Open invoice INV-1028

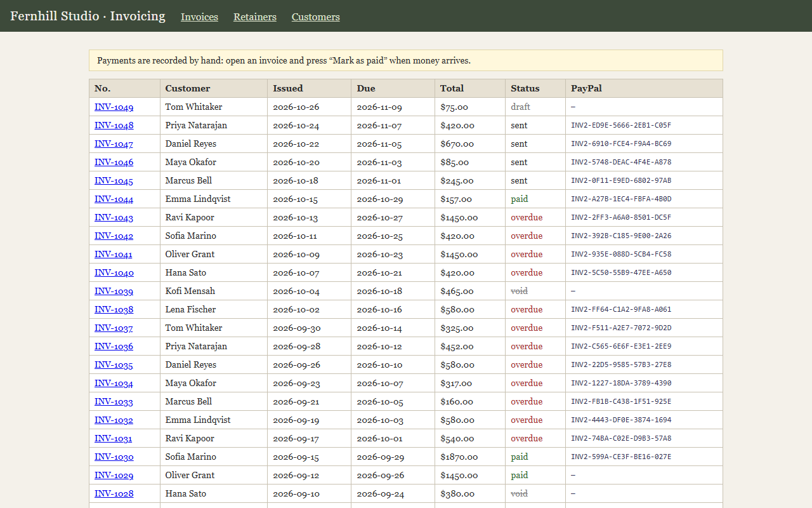(x=114, y=494)
